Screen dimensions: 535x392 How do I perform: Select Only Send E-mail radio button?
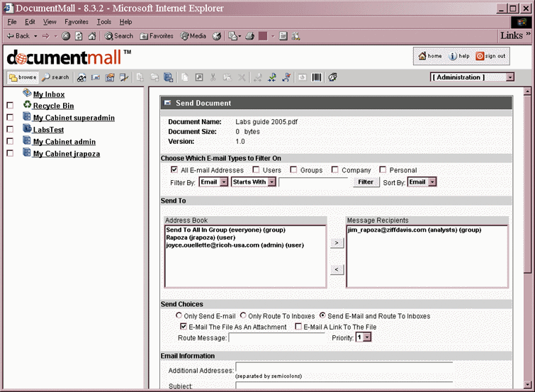pyautogui.click(x=179, y=315)
